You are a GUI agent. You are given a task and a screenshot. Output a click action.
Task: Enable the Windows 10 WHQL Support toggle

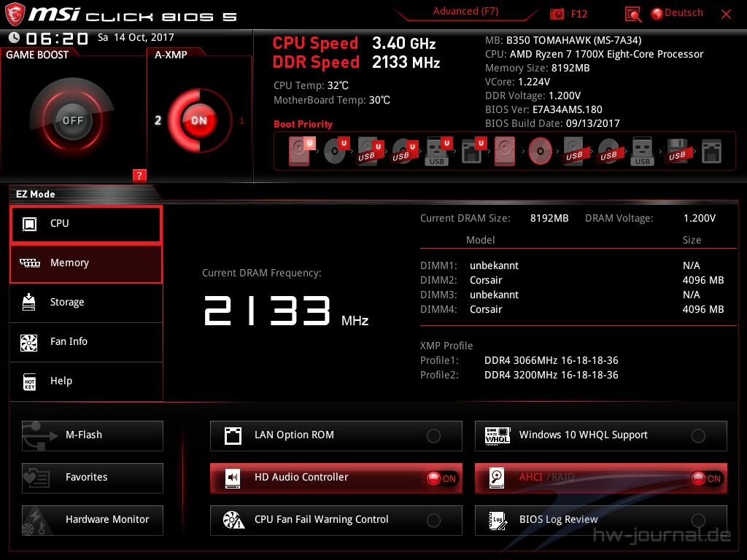698,436
